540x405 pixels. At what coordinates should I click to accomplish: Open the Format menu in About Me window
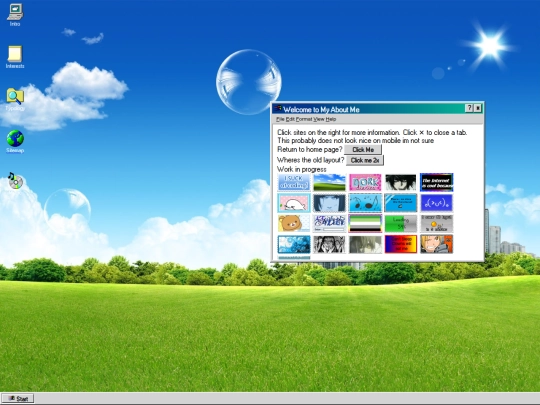tap(304, 119)
